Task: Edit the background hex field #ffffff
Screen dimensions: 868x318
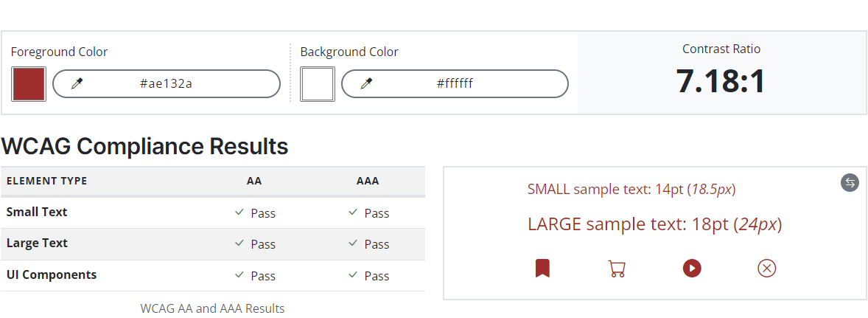Action: click(x=455, y=83)
